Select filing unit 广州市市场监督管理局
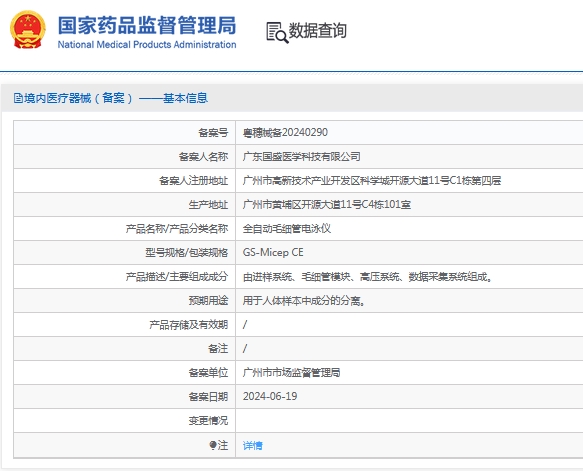The width and height of the screenshot is (583, 471). [292, 372]
